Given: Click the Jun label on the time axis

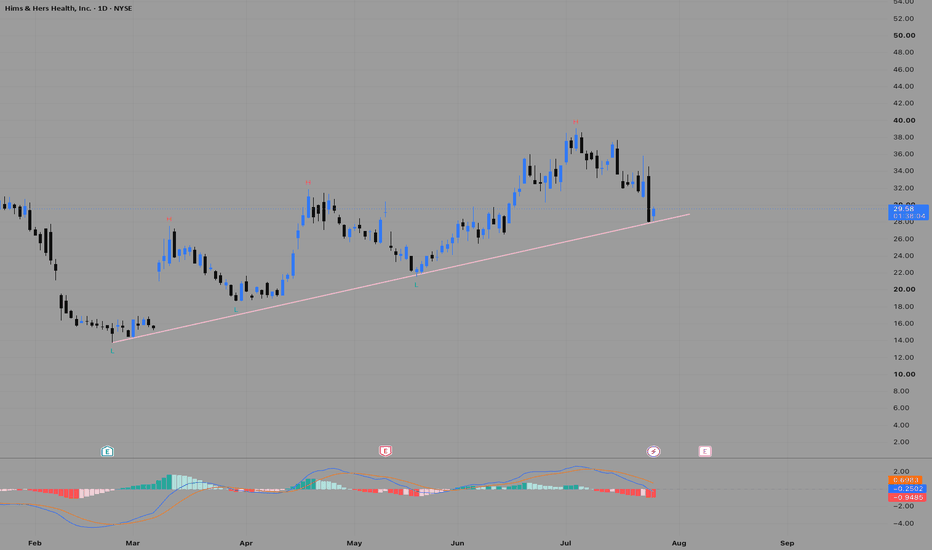Looking at the screenshot, I should click(x=457, y=543).
